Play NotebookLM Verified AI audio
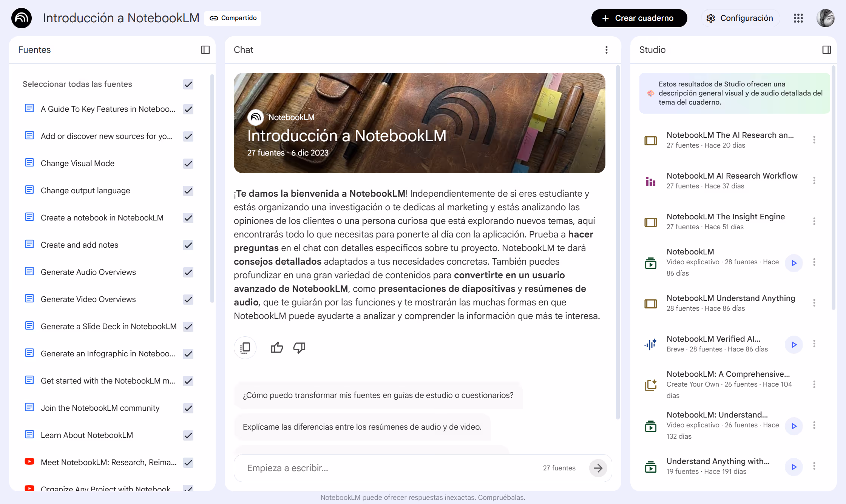 (794, 345)
